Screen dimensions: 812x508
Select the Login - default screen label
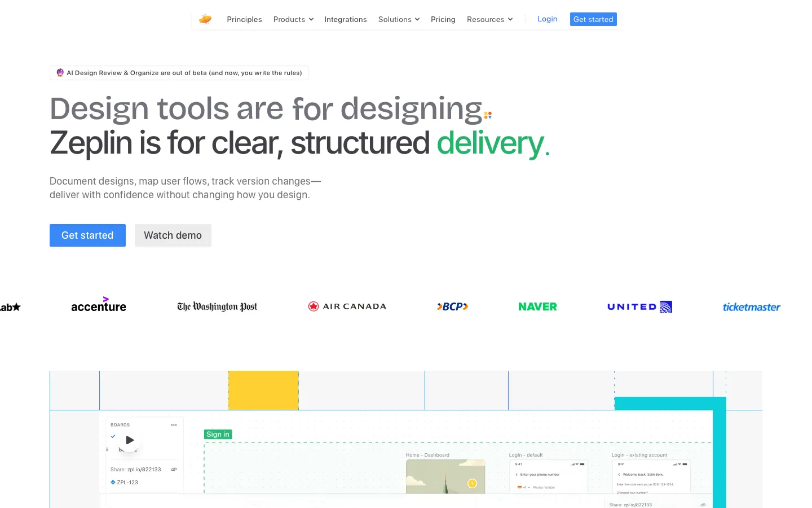[x=526, y=455]
